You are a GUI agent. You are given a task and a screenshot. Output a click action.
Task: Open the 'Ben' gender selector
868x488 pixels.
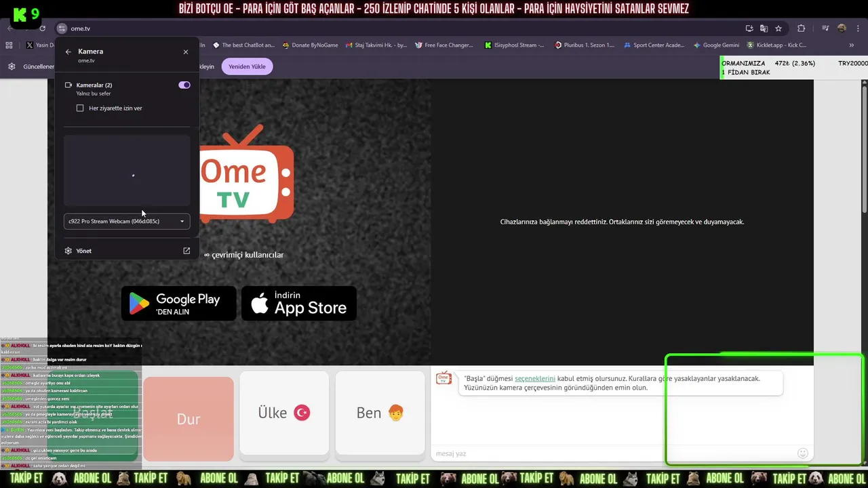(x=380, y=413)
